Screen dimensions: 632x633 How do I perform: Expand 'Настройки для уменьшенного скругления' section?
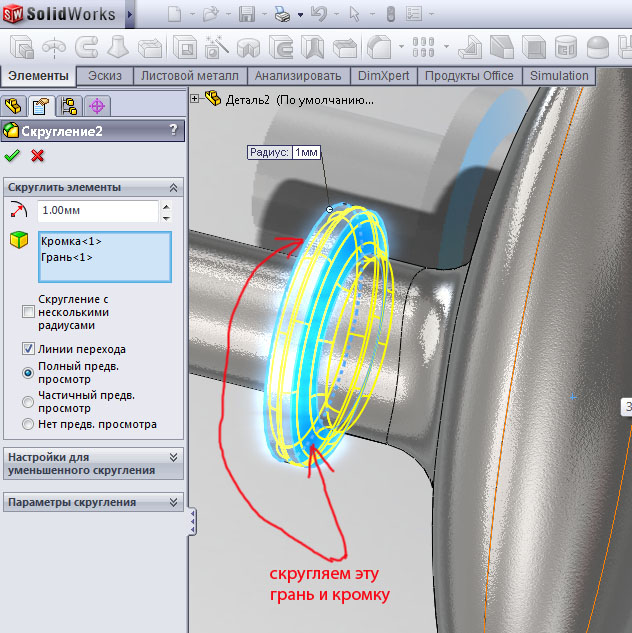point(174,456)
